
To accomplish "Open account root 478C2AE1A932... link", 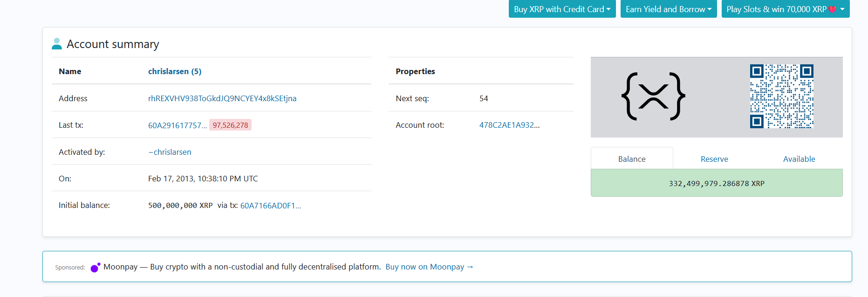I will tap(509, 125).
